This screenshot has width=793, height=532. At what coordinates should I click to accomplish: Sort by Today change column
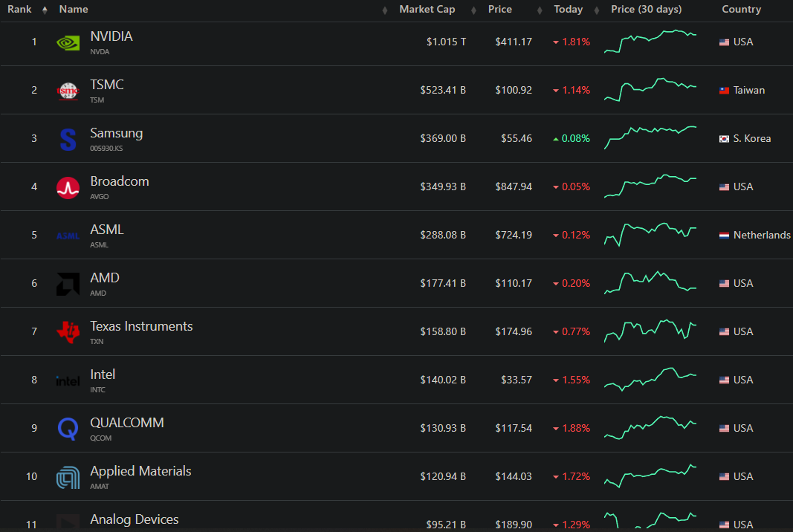[568, 10]
